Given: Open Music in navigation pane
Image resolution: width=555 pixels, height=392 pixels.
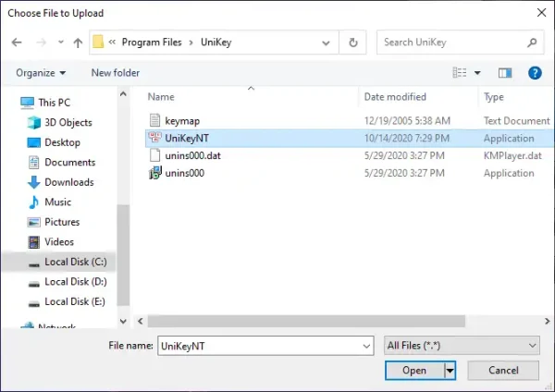Looking at the screenshot, I should (x=57, y=202).
